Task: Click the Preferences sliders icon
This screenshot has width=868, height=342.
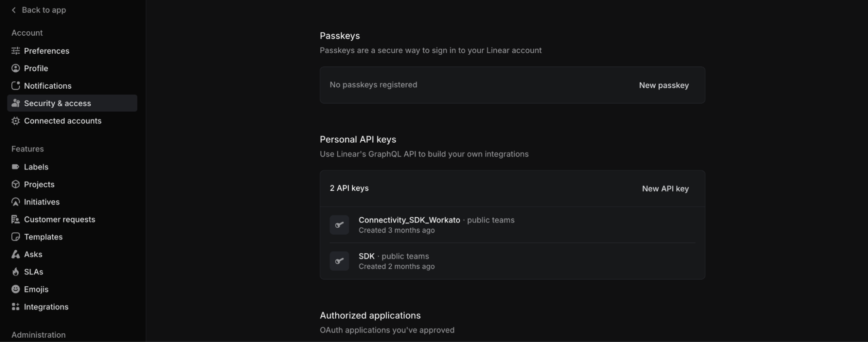Action: click(x=16, y=51)
